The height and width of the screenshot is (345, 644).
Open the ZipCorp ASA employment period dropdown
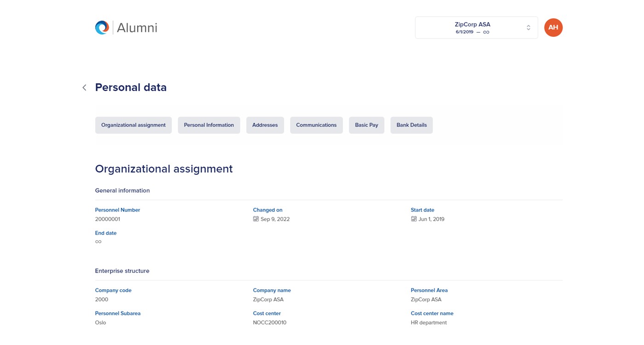[472, 28]
